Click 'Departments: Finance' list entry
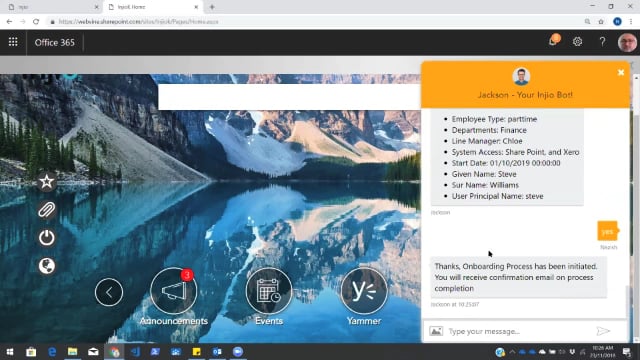This screenshot has width=640, height=360. 489,130
